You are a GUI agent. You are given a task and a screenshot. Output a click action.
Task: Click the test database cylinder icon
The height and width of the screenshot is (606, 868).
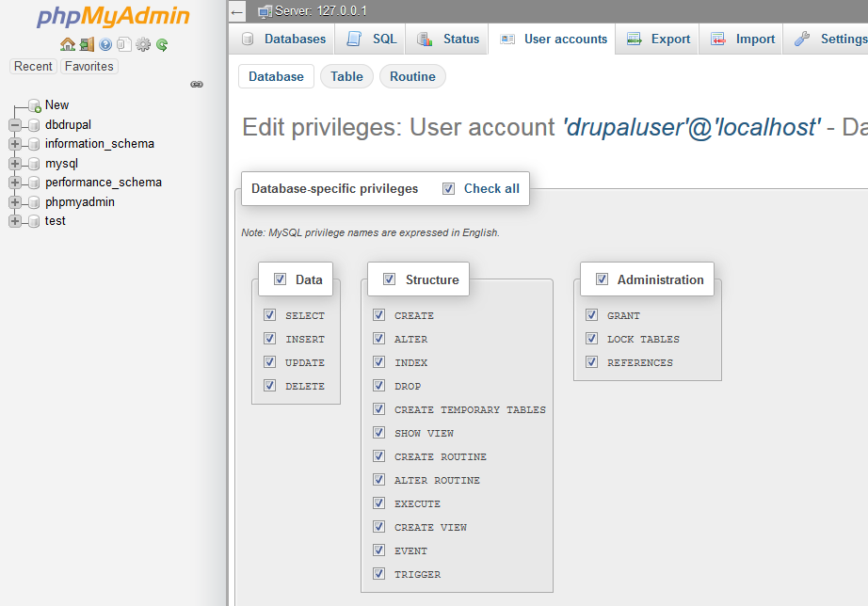tap(34, 221)
